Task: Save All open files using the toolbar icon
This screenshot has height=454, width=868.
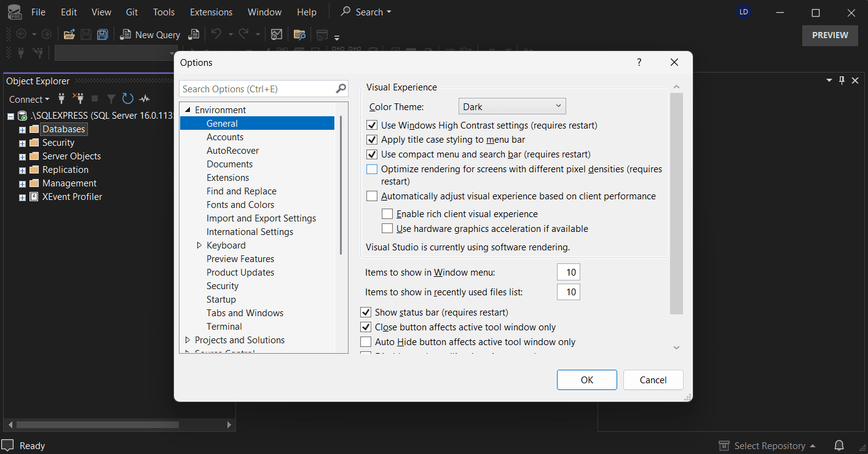Action: click(x=101, y=34)
